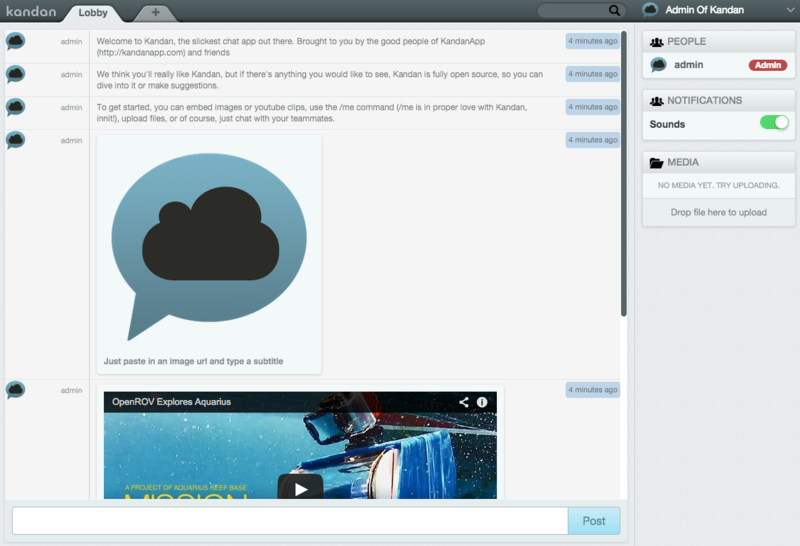Click avatar of the 'To get started' message
Screen dimensions: 800x546
pyautogui.click(x=15, y=107)
